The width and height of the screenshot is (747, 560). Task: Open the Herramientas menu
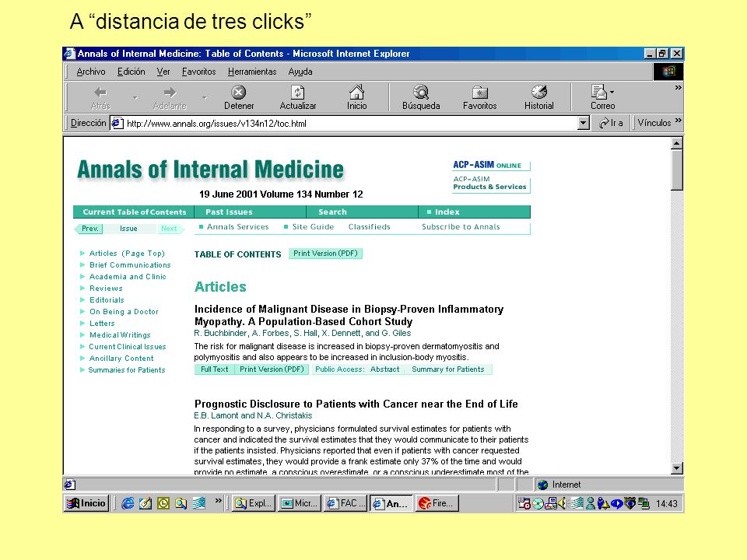tap(252, 72)
